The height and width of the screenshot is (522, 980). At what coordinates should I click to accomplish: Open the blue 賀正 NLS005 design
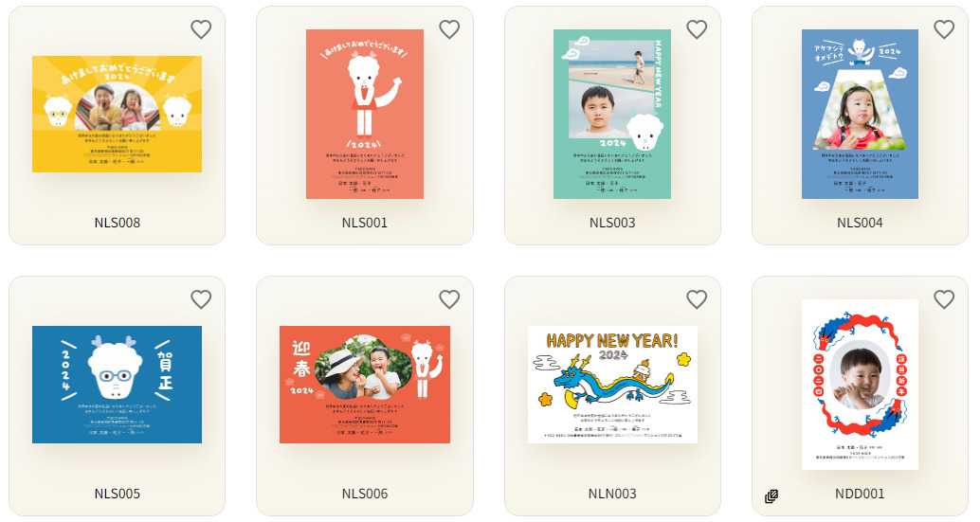tap(117, 385)
